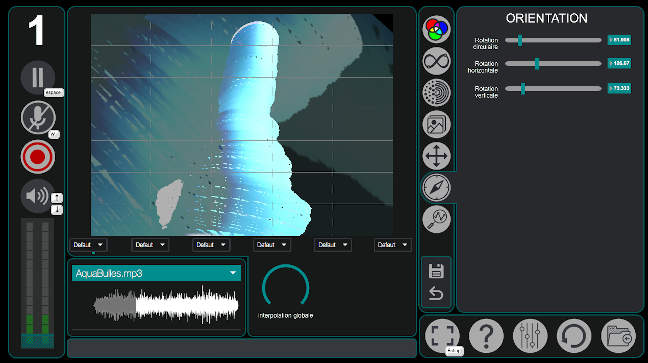Open the RGB color settings icon
This screenshot has width=648, height=363.
coord(436,29)
